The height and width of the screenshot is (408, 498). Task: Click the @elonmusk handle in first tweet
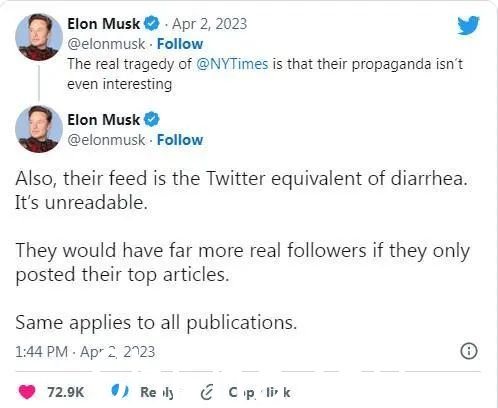click(106, 44)
